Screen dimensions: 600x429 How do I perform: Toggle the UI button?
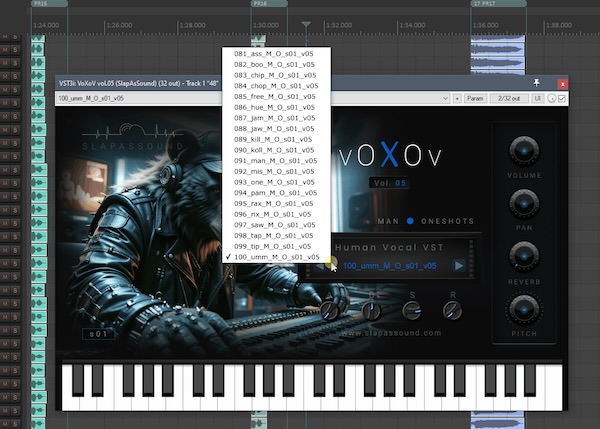(x=537, y=98)
